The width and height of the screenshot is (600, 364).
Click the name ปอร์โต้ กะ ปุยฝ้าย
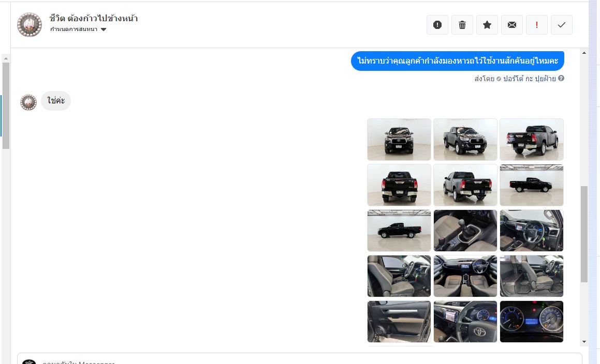point(529,79)
